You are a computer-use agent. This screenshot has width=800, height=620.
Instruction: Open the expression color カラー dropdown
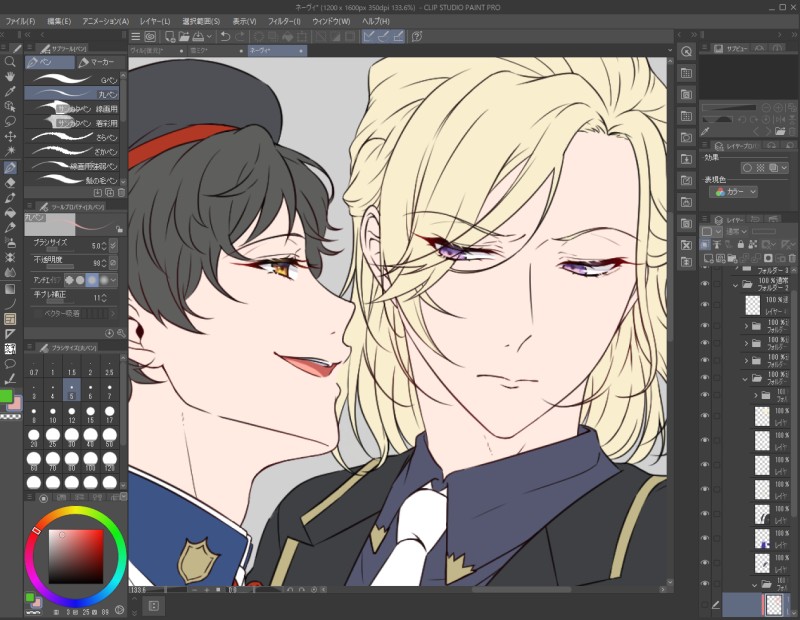click(x=733, y=192)
